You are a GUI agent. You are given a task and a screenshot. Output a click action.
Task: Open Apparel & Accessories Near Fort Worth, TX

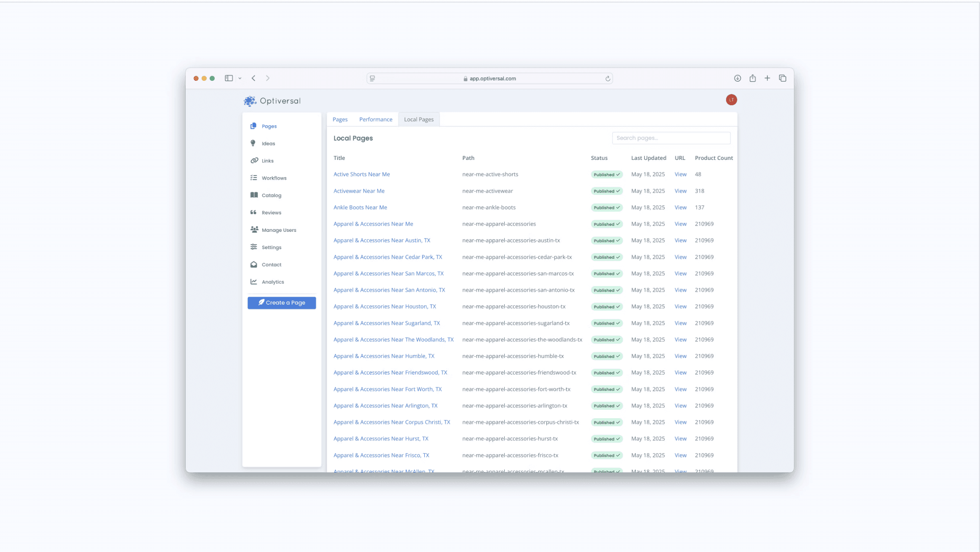click(x=388, y=389)
